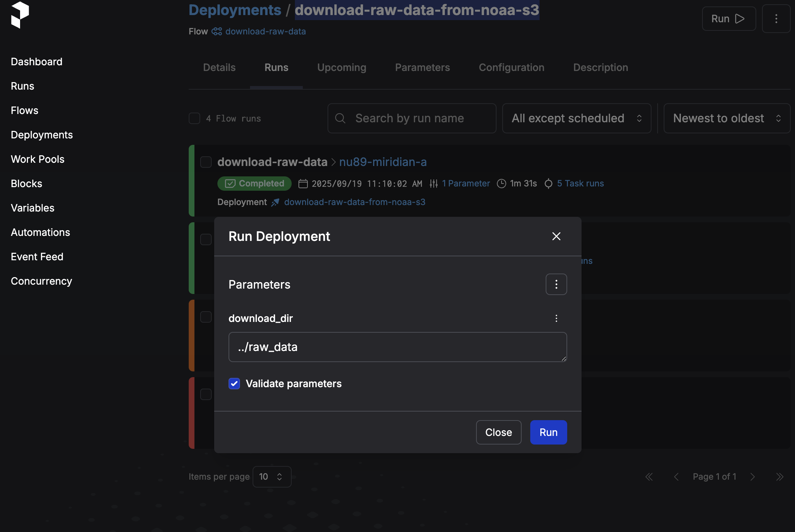Open Blocks in the sidebar

[x=27, y=184]
